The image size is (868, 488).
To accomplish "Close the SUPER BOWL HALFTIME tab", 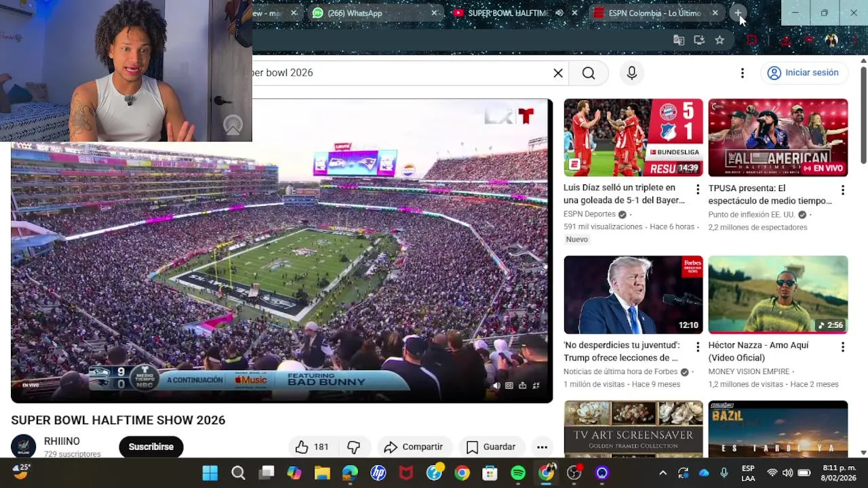I will [x=574, y=13].
